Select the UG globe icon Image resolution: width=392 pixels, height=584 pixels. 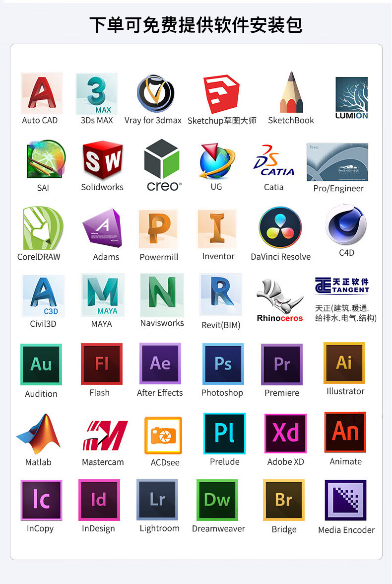click(x=217, y=161)
